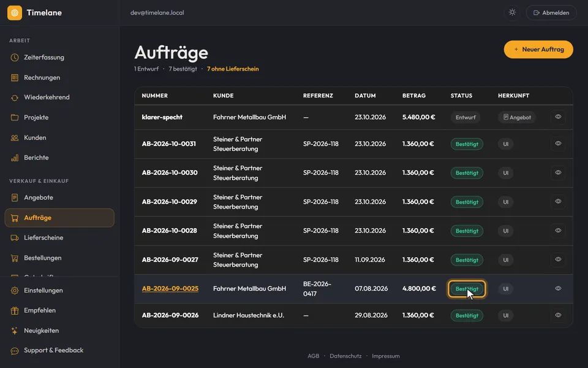Image resolution: width=588 pixels, height=368 pixels.
Task: Click the Entwurf status badge for klarer-specht
Action: click(466, 118)
